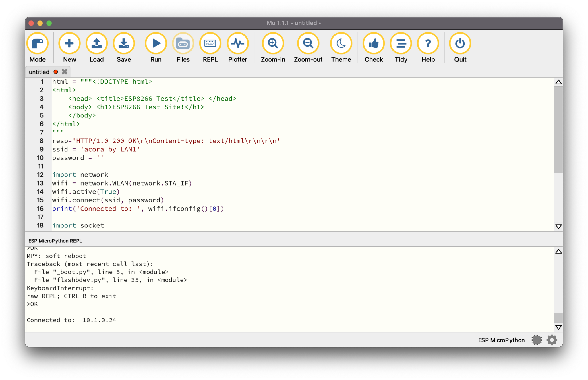This screenshot has height=380, width=588.
Task: Click inside the REPL input area
Action: pos(172,320)
